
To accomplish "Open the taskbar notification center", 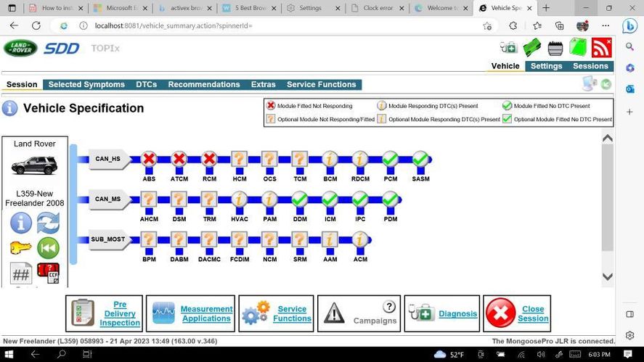I will [x=627, y=354].
